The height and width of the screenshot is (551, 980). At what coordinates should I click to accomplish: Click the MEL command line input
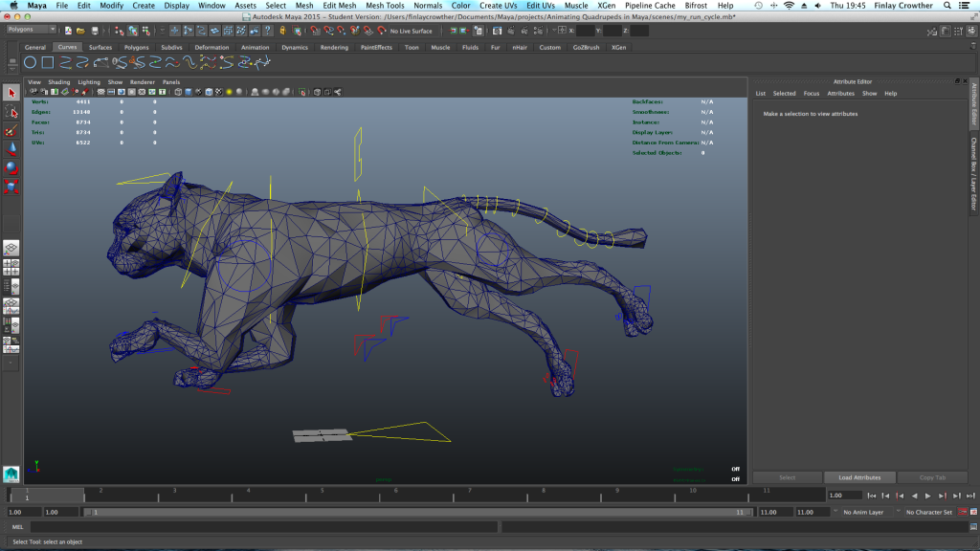tap(264, 527)
